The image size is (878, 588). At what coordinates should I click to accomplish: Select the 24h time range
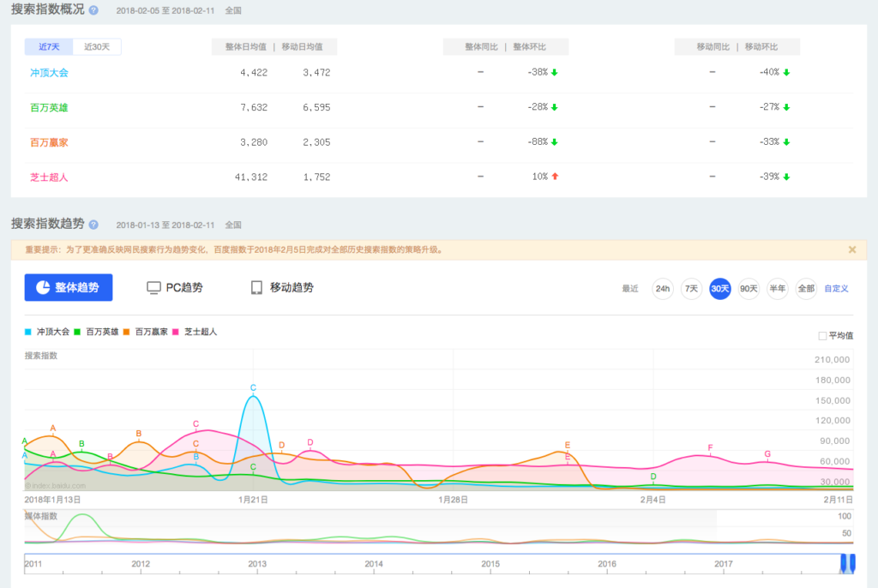[x=663, y=289]
